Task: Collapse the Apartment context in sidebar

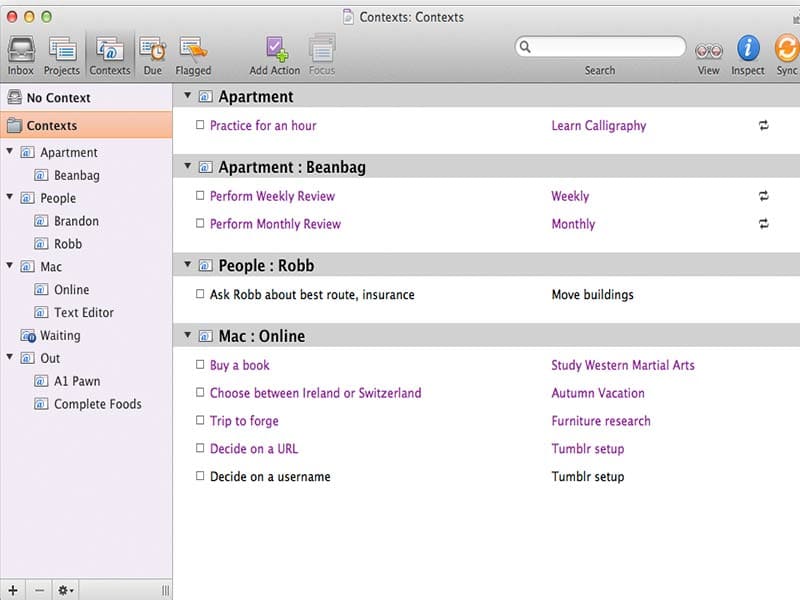Action: 10,152
